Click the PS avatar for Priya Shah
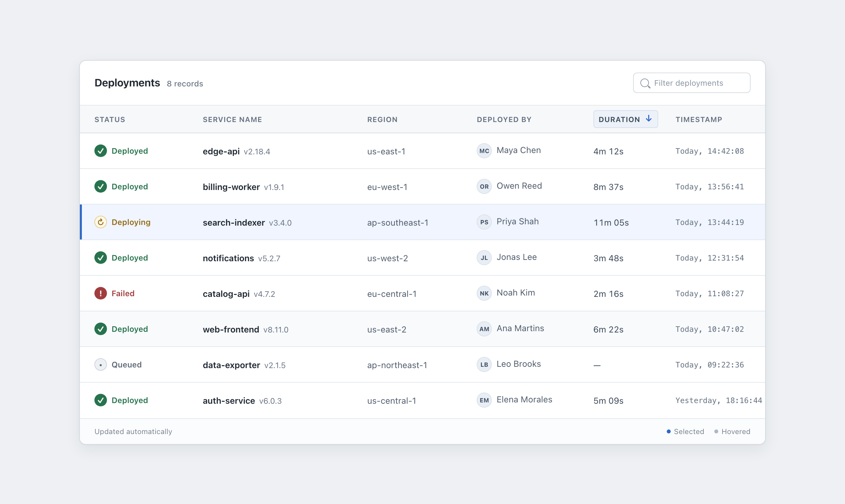 pyautogui.click(x=484, y=222)
